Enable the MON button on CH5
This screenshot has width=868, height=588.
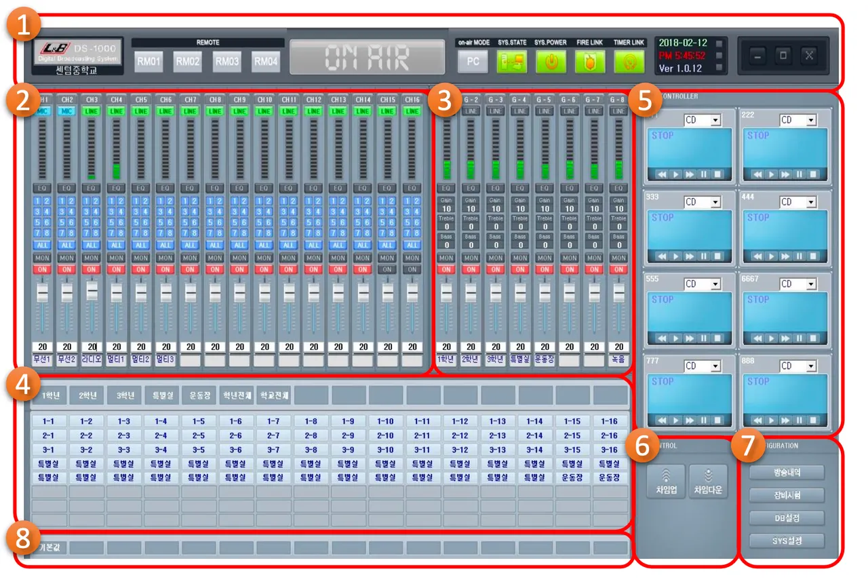pos(141,258)
